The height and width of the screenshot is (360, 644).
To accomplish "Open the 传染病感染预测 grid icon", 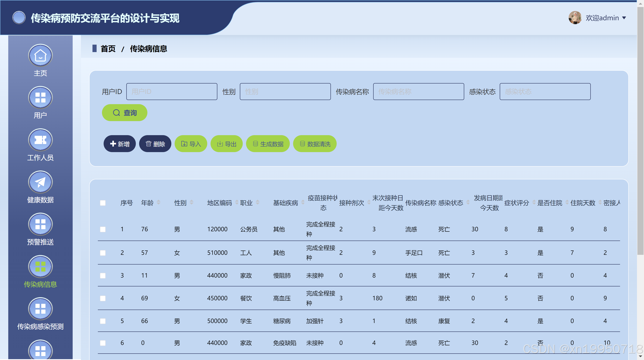I will click(x=40, y=309).
